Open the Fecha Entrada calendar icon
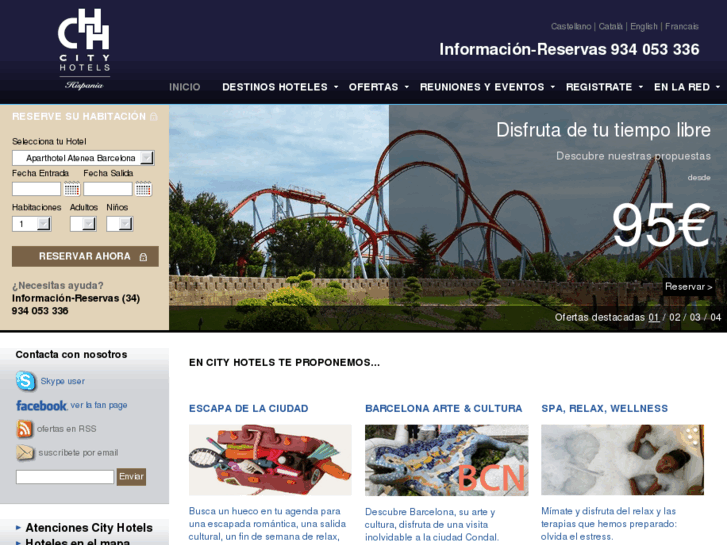The height and width of the screenshot is (545, 727). [x=72, y=189]
